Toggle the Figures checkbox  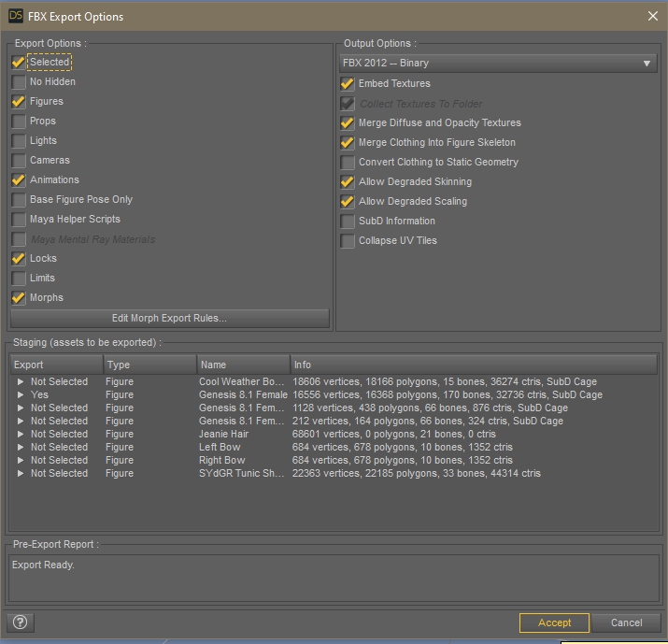[19, 102]
